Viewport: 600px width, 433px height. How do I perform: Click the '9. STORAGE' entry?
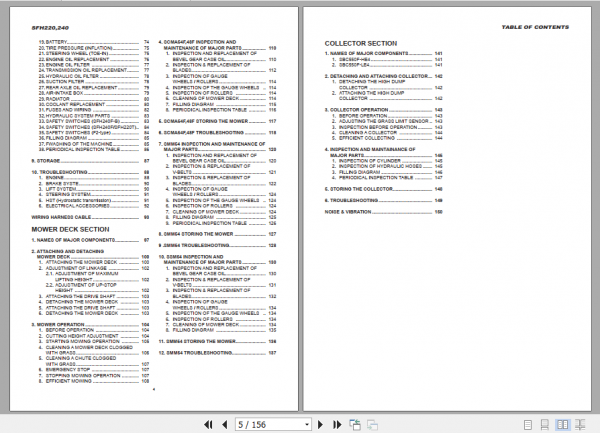click(x=90, y=161)
